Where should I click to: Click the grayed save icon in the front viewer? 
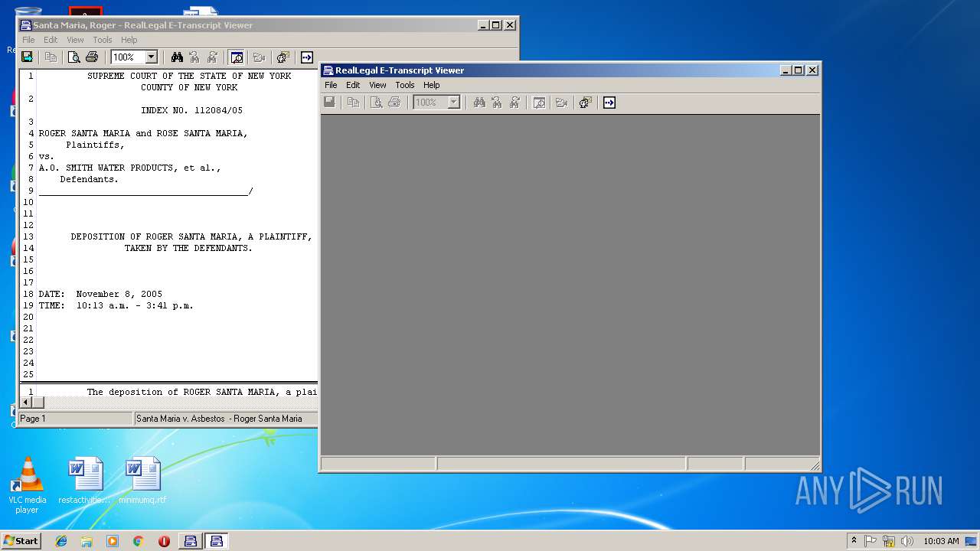330,103
